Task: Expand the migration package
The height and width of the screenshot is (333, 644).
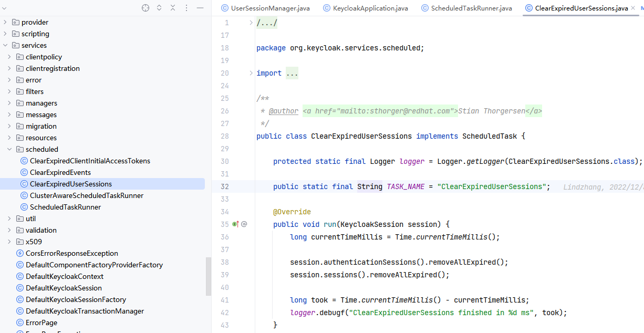Action: (x=9, y=126)
